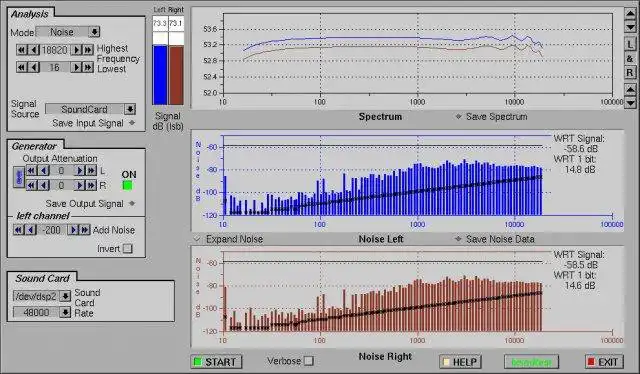Increase Highest Frequency with single-right arrow
This screenshot has height=374, width=640.
76,50
